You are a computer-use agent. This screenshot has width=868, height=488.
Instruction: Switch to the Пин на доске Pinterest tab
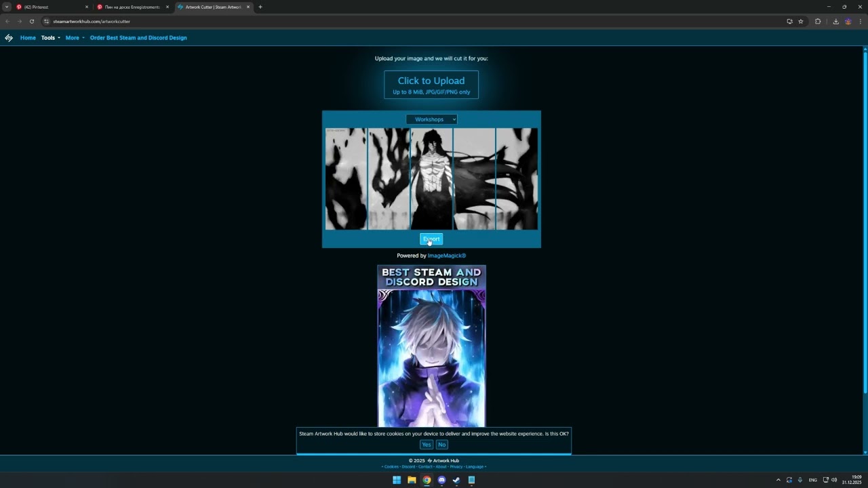point(132,7)
